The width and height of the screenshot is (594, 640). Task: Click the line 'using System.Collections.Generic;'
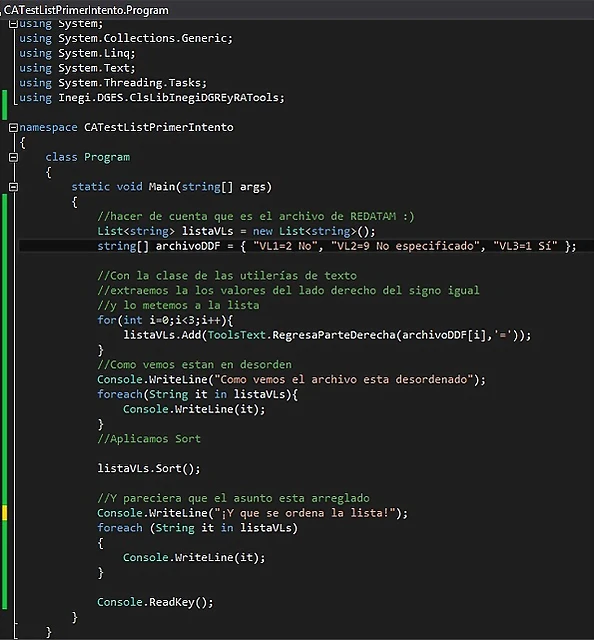click(x=126, y=38)
